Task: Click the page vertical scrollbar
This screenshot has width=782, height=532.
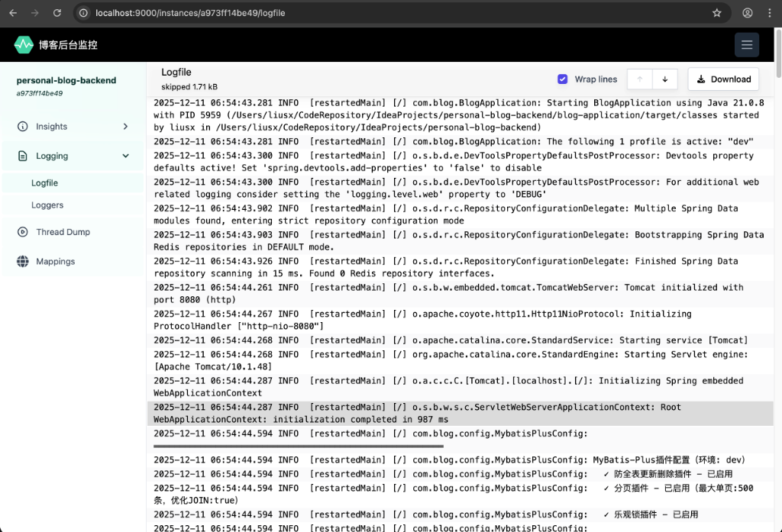Action: [x=777, y=69]
